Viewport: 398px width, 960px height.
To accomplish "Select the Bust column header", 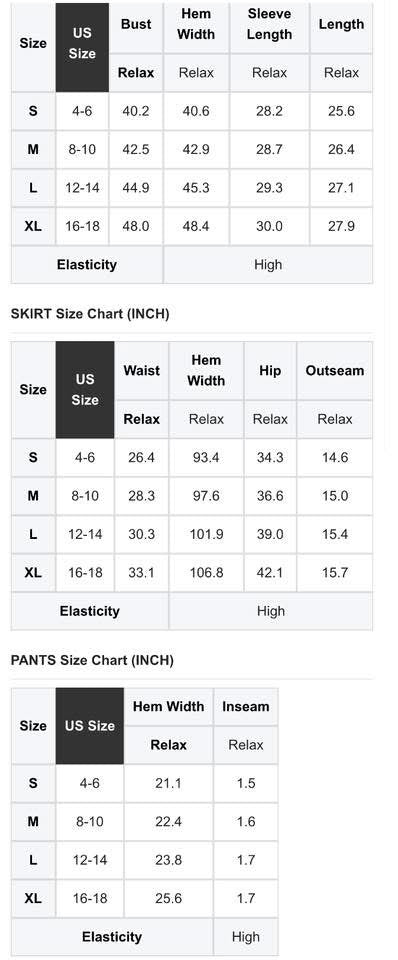I will click(136, 24).
